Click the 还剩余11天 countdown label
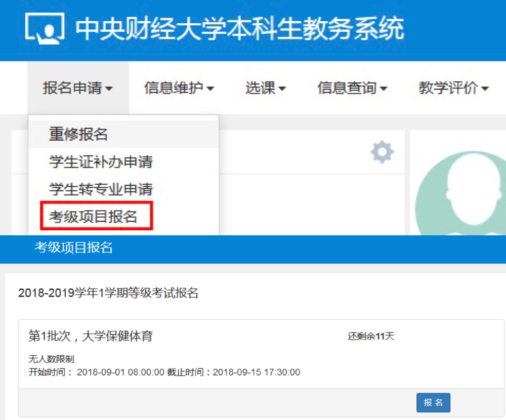This screenshot has height=420, width=506. pos(370,336)
